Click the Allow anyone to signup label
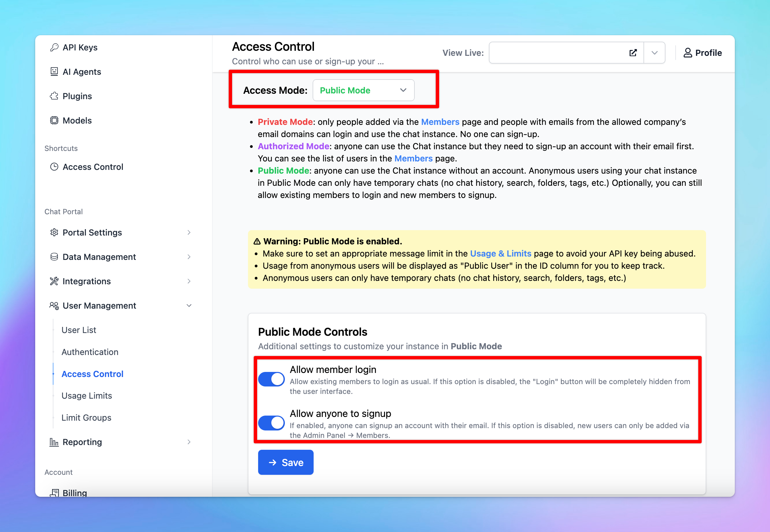770x532 pixels. (340, 414)
